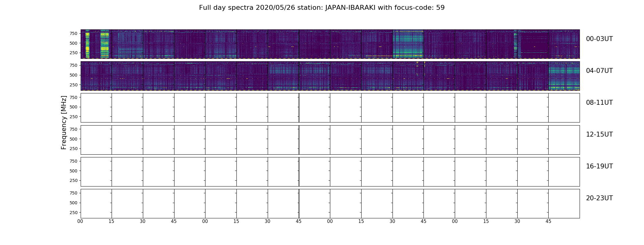This screenshot has height=245, width=644.
Task: Select the '08-11UT' row label
Action: (x=599, y=103)
